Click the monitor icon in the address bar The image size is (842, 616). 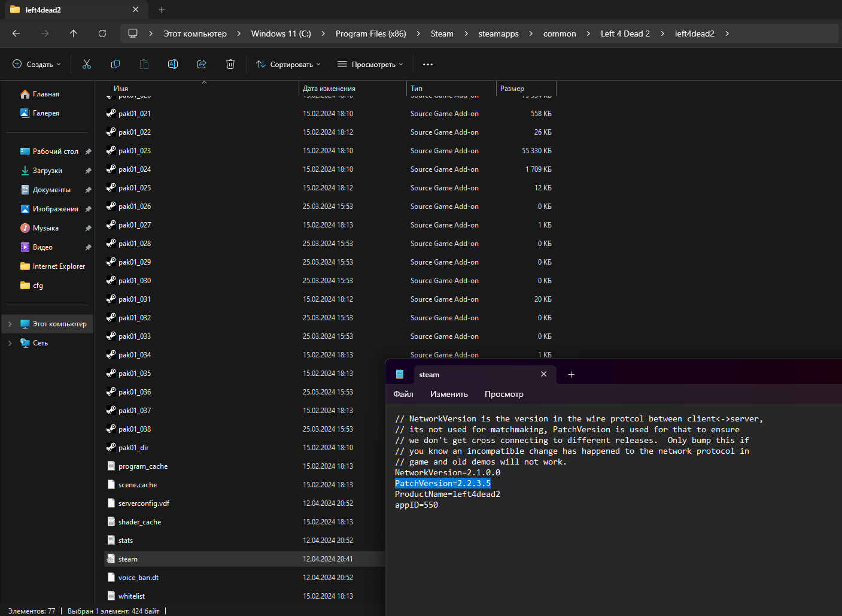coord(133,34)
